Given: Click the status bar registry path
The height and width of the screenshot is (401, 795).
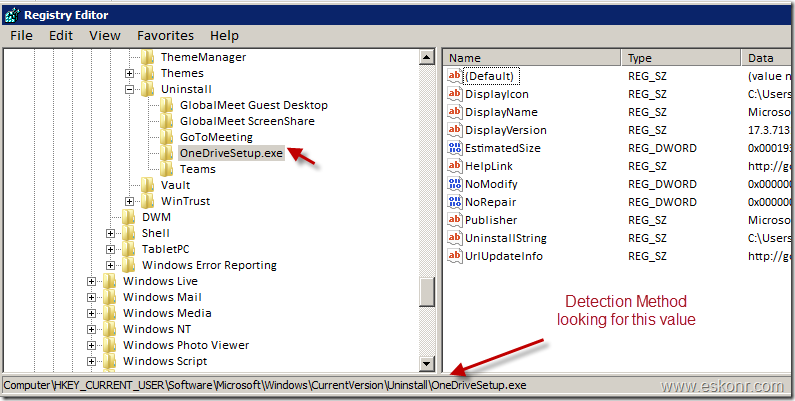Looking at the screenshot, I should click(265, 385).
